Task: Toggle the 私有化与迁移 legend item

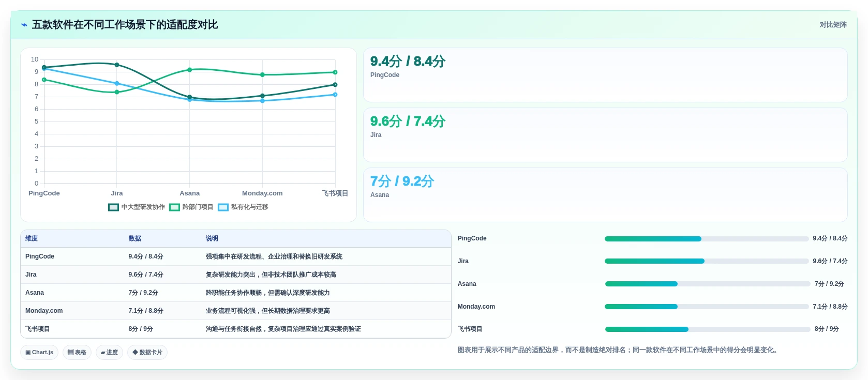Action: [243, 207]
